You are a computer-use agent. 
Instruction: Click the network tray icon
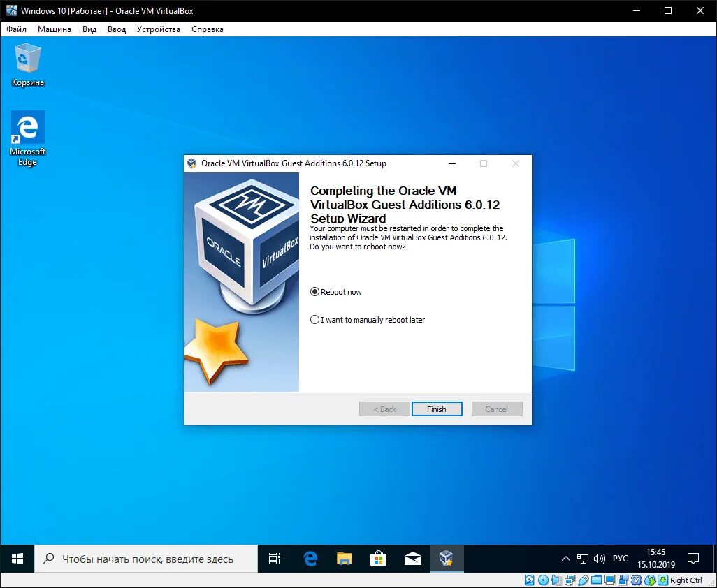click(583, 558)
